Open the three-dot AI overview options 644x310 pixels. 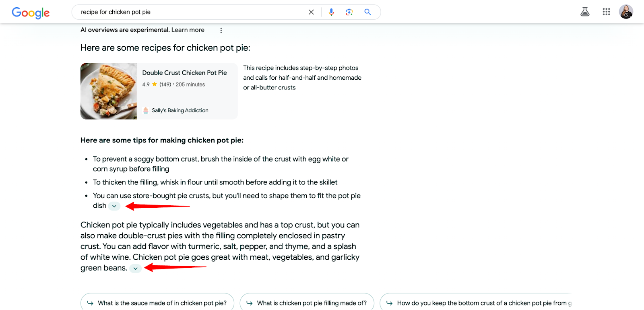tap(221, 30)
